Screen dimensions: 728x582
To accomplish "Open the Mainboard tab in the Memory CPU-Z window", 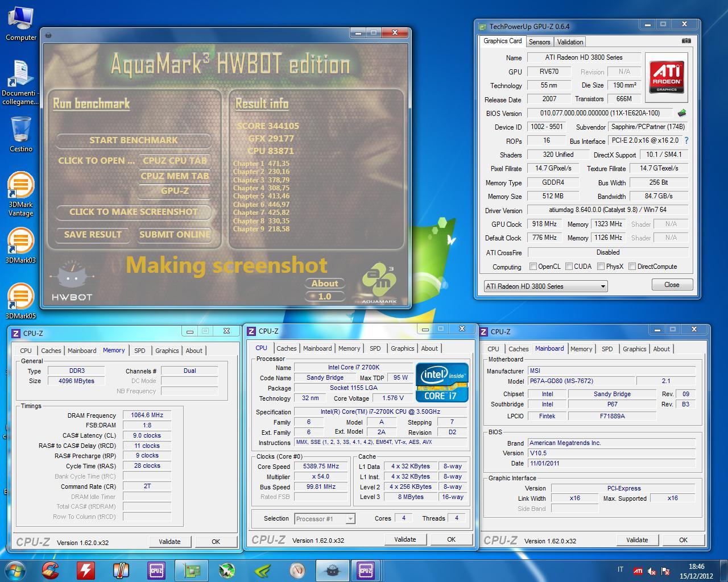I will click(x=82, y=351).
